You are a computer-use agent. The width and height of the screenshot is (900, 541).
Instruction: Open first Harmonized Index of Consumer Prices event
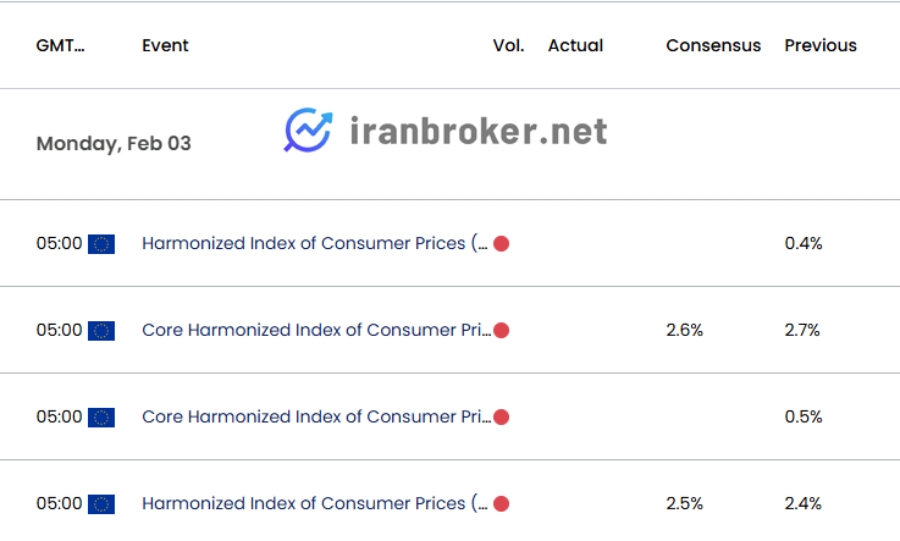tap(315, 243)
